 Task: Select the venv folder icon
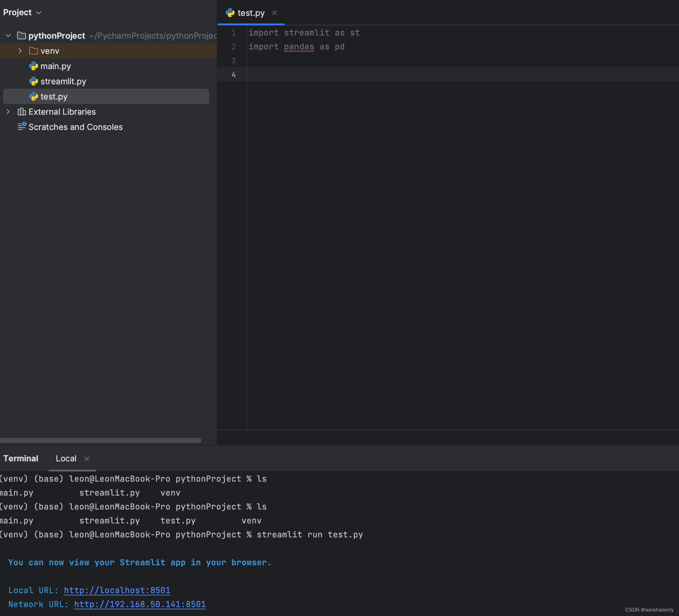pos(33,51)
